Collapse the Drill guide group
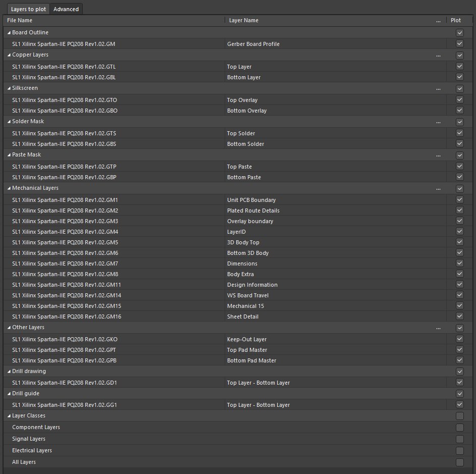The image size is (476, 474). (9, 394)
